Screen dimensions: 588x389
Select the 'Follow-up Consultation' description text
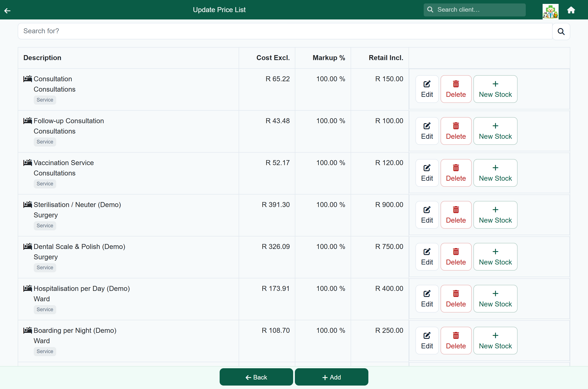click(69, 121)
